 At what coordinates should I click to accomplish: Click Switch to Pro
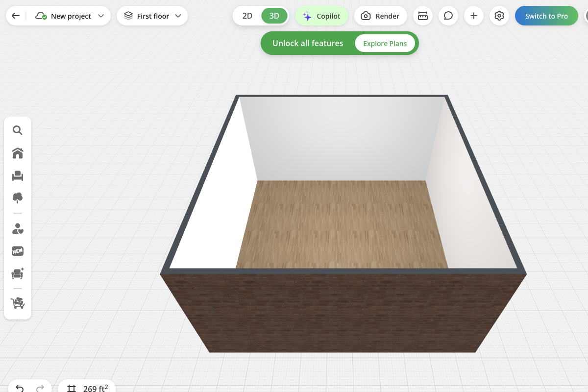(x=546, y=16)
